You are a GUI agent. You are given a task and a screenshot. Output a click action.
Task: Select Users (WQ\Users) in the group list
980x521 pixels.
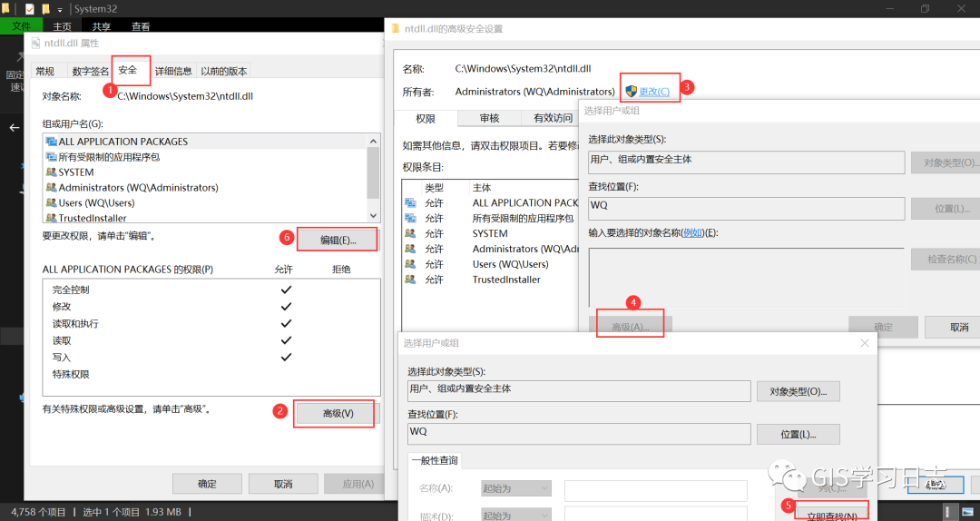pyautogui.click(x=206, y=202)
